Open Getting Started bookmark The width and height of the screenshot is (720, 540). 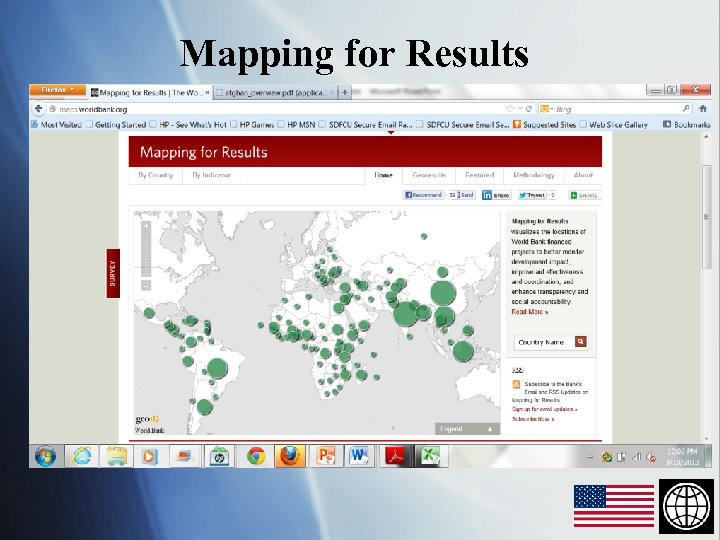click(x=116, y=124)
